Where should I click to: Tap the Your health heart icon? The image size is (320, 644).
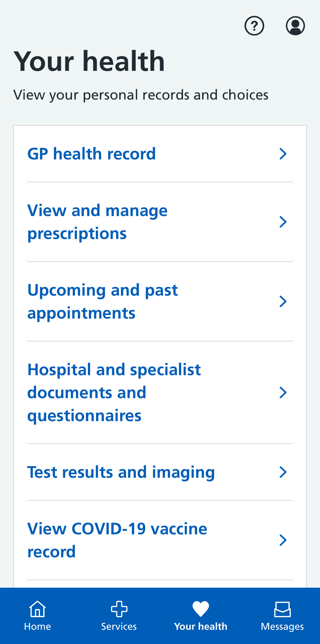(x=200, y=609)
